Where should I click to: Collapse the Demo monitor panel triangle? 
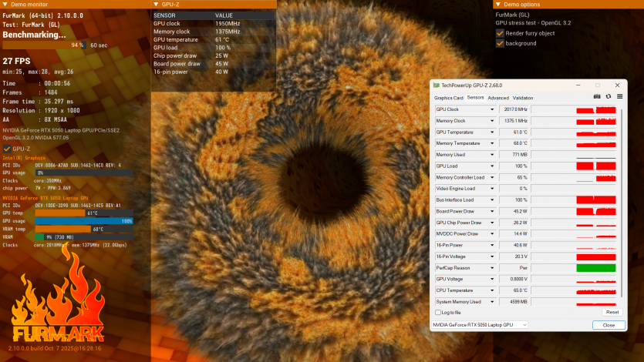coord(5,5)
